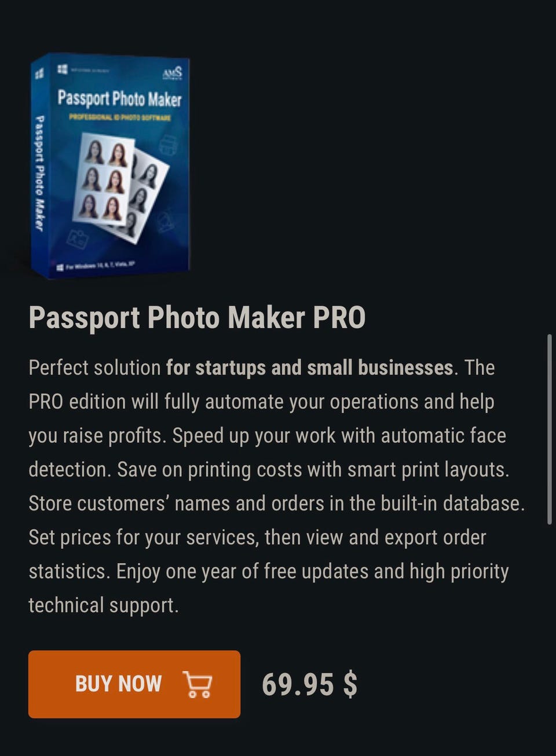Image resolution: width=556 pixels, height=756 pixels.
Task: Click the AMS logo on the product box
Action: (x=172, y=74)
